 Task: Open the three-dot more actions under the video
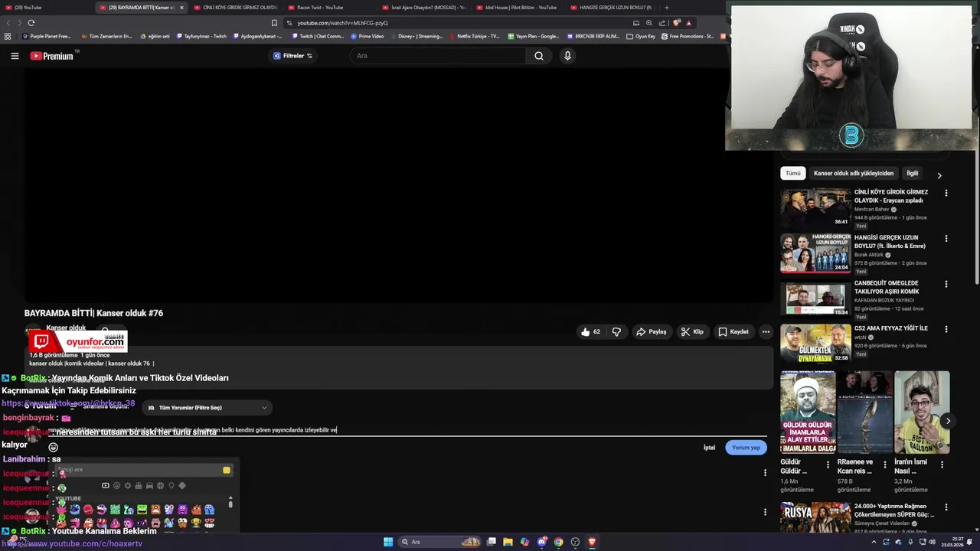(x=766, y=332)
